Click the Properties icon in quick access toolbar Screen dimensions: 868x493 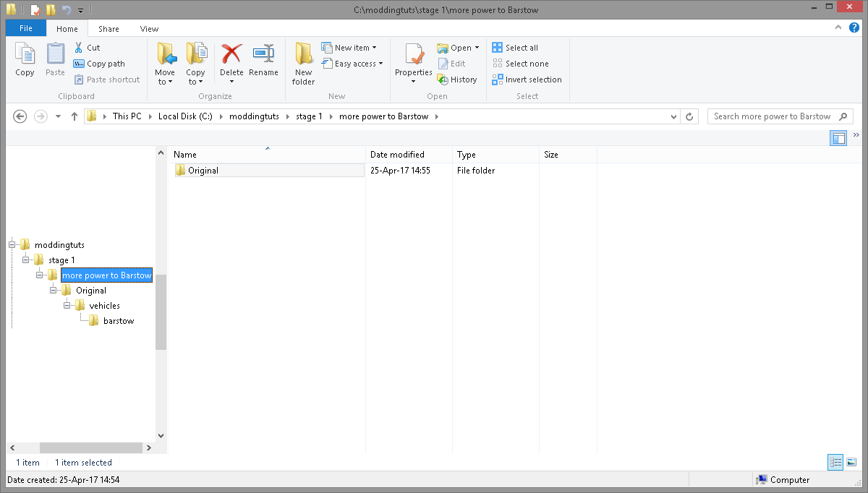click(x=35, y=10)
